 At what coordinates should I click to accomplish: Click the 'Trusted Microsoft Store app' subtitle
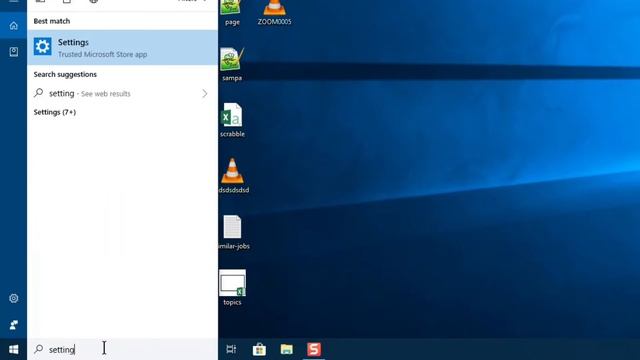tap(102, 54)
